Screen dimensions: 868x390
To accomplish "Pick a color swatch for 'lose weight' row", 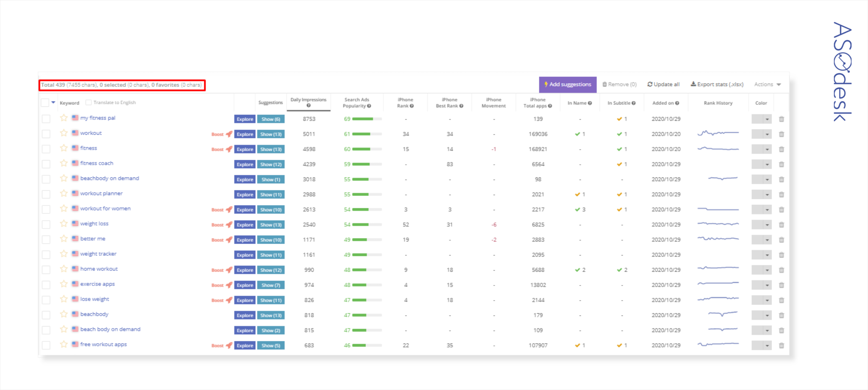I will point(757,300).
